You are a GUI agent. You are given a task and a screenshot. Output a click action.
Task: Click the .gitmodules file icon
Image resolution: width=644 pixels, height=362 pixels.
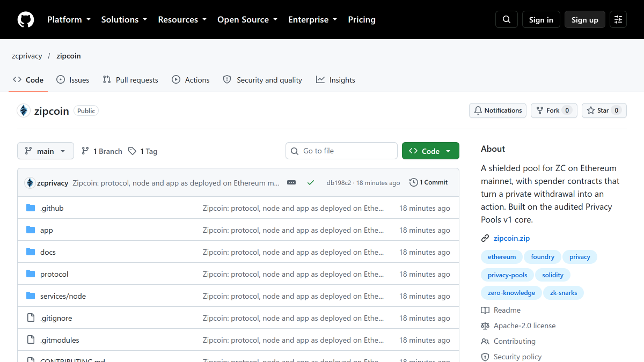tap(31, 340)
